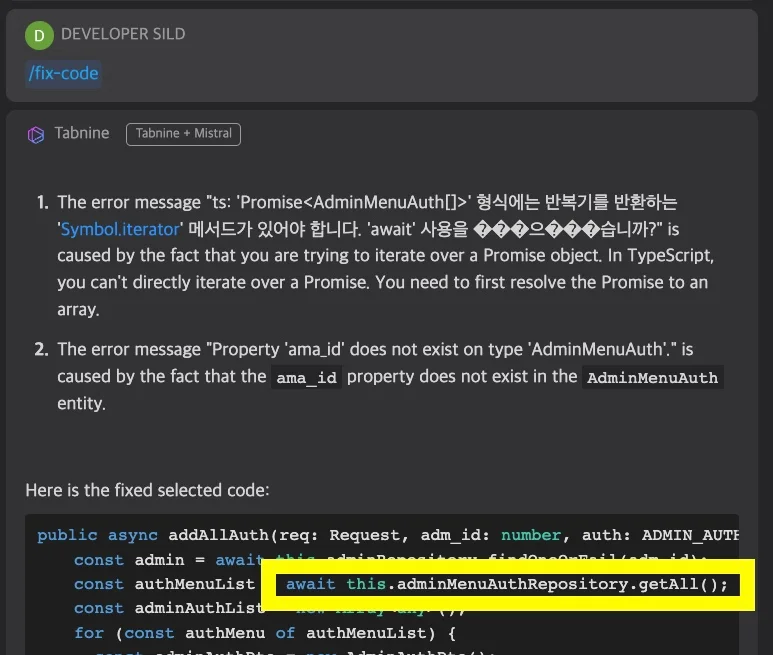This screenshot has height=655, width=773.
Task: Click the Tabnine + Mistral model badge
Action: click(x=183, y=134)
